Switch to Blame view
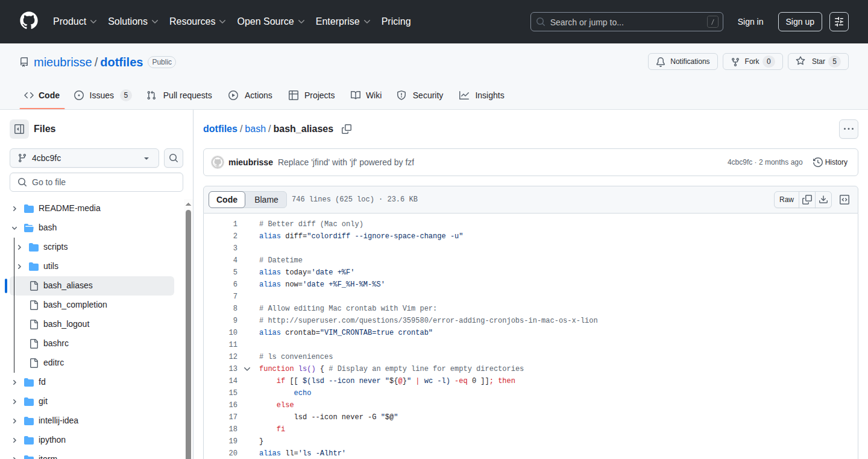Viewport: 868px width, 459px height. pos(266,200)
